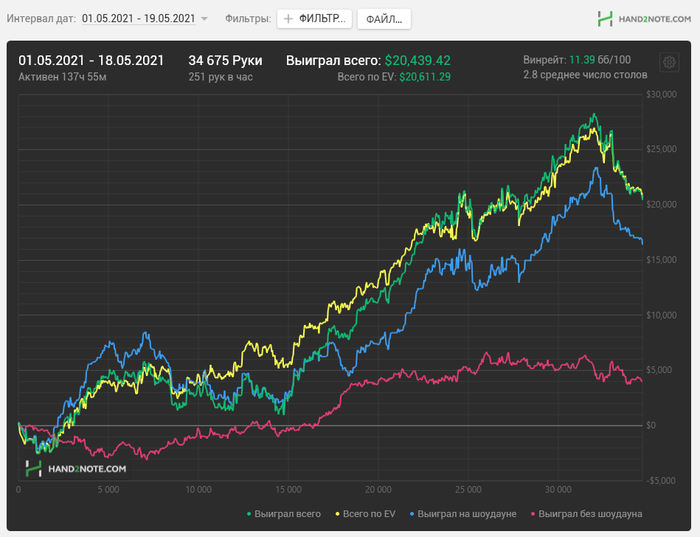Click the $15,000 y-axis label
The height and width of the screenshot is (537, 700).
coord(662,260)
